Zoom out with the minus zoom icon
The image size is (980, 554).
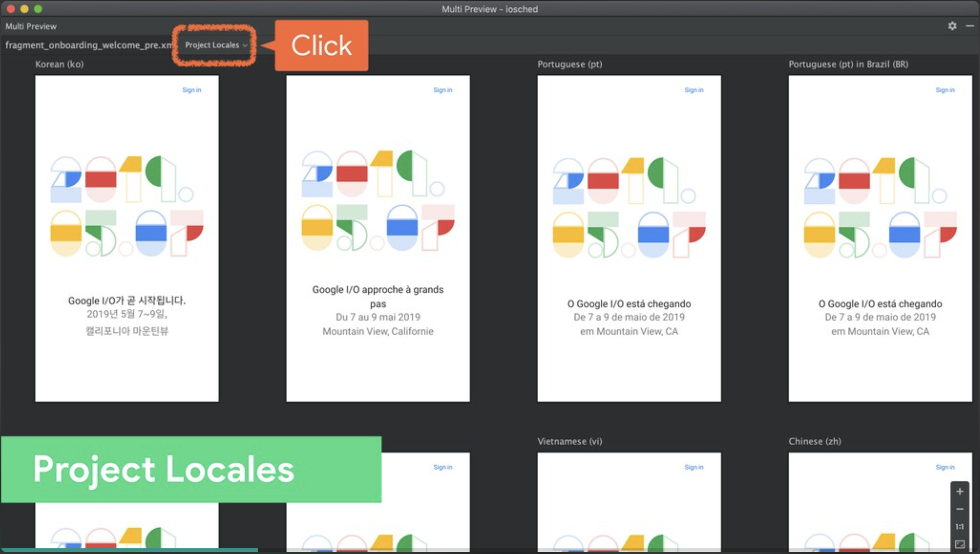point(960,509)
